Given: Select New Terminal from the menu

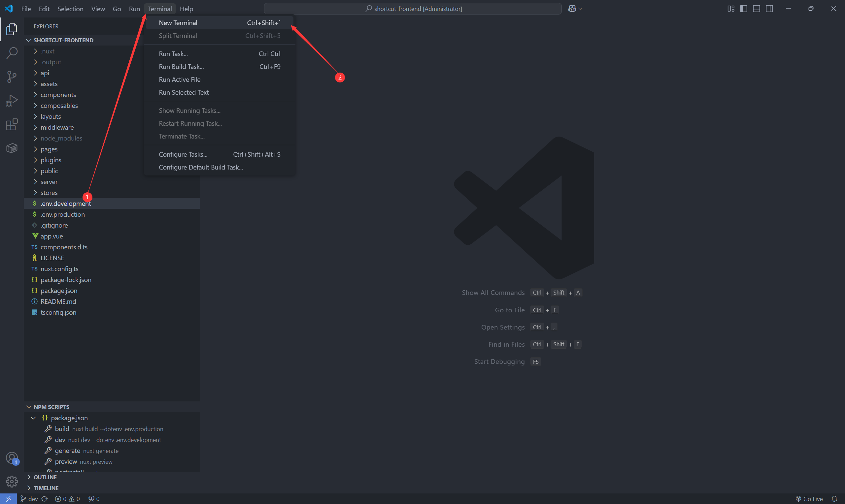Looking at the screenshot, I should (220, 23).
